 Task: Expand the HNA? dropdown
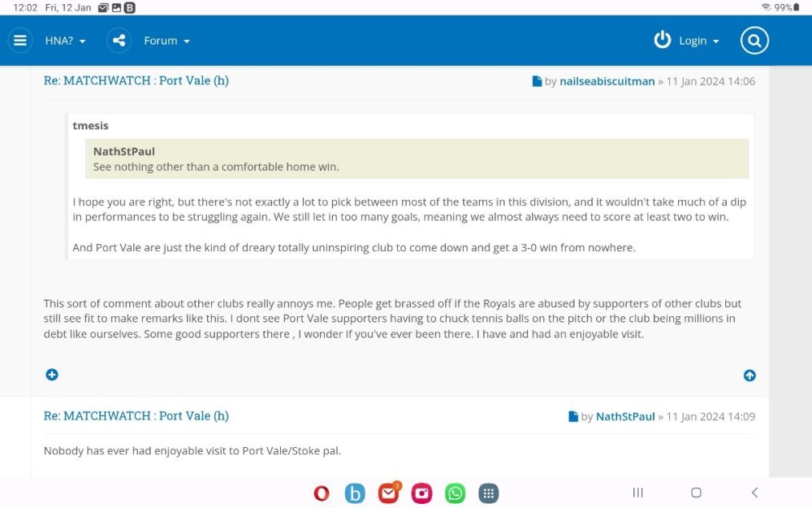tap(65, 41)
